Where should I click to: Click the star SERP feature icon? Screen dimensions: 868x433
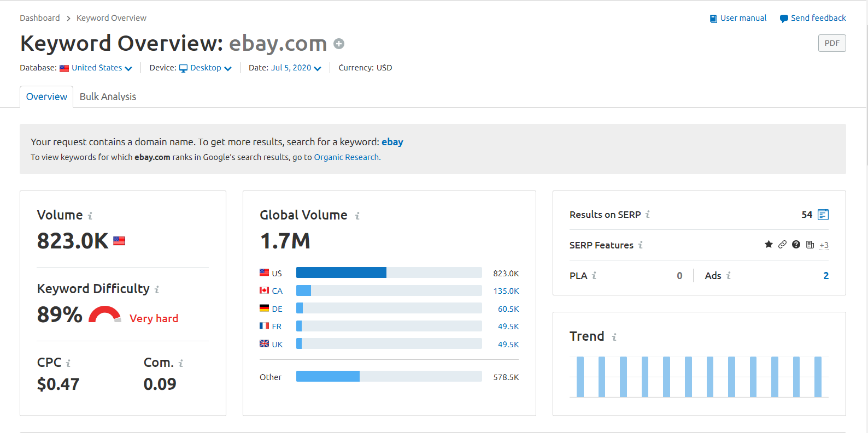click(x=769, y=245)
